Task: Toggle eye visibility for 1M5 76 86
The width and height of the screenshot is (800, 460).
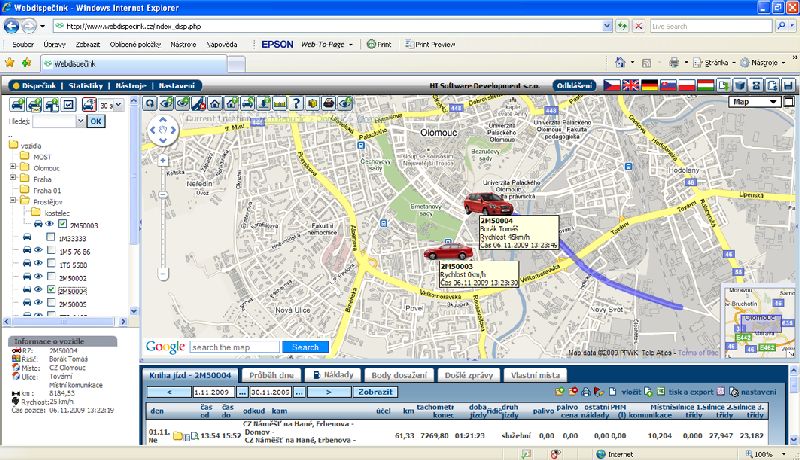Action: click(38, 250)
